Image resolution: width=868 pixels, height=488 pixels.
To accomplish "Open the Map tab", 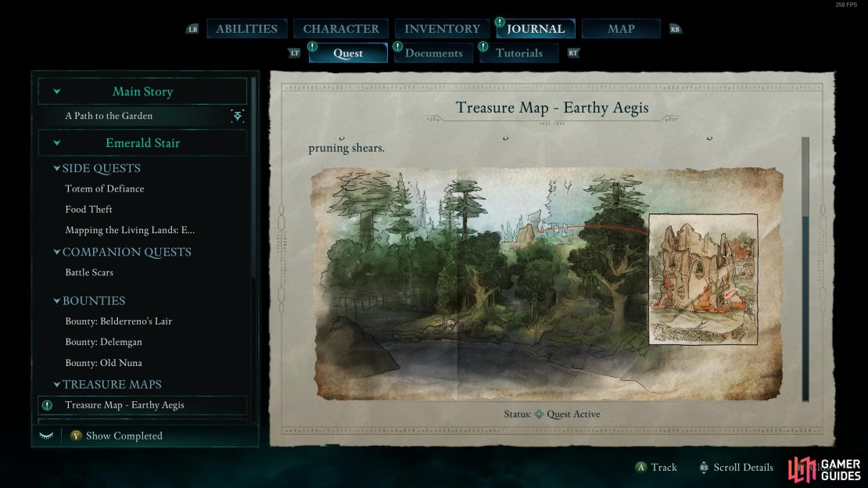I will coord(621,29).
